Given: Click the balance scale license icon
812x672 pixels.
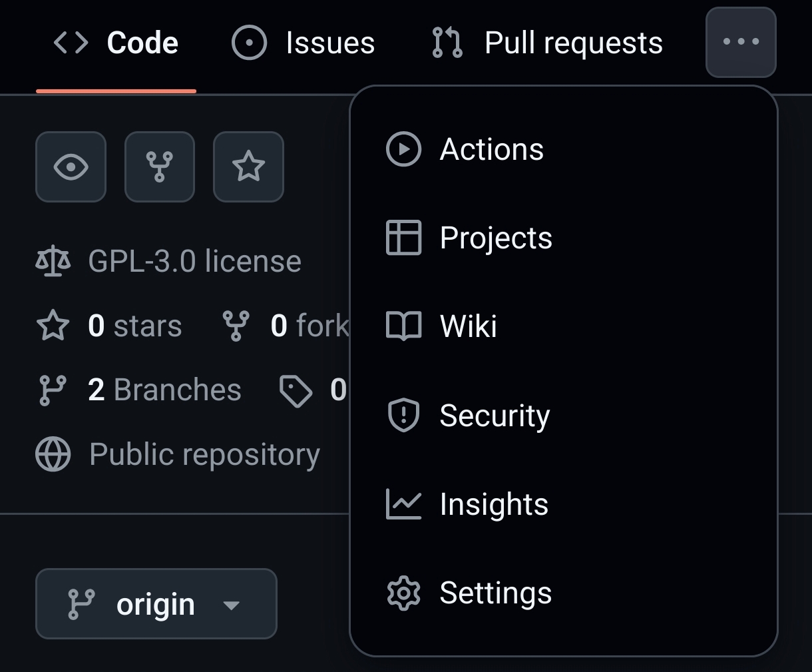Looking at the screenshot, I should pos(53,261).
